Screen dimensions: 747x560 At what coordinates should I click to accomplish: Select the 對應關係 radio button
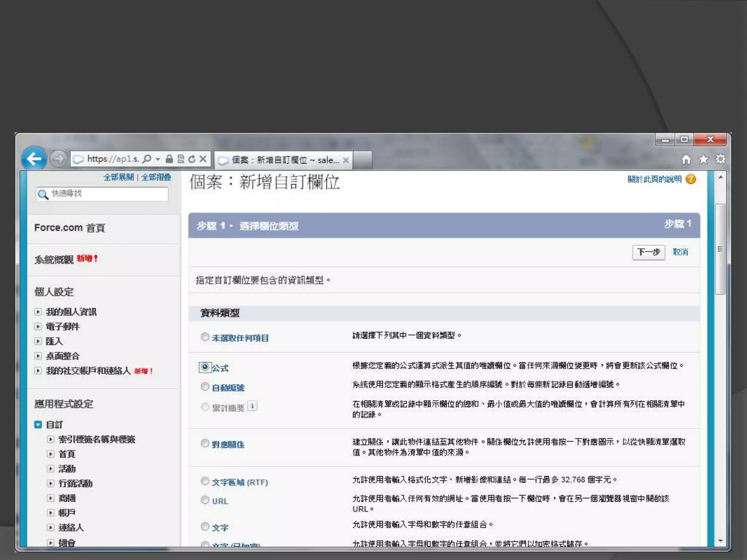click(205, 443)
